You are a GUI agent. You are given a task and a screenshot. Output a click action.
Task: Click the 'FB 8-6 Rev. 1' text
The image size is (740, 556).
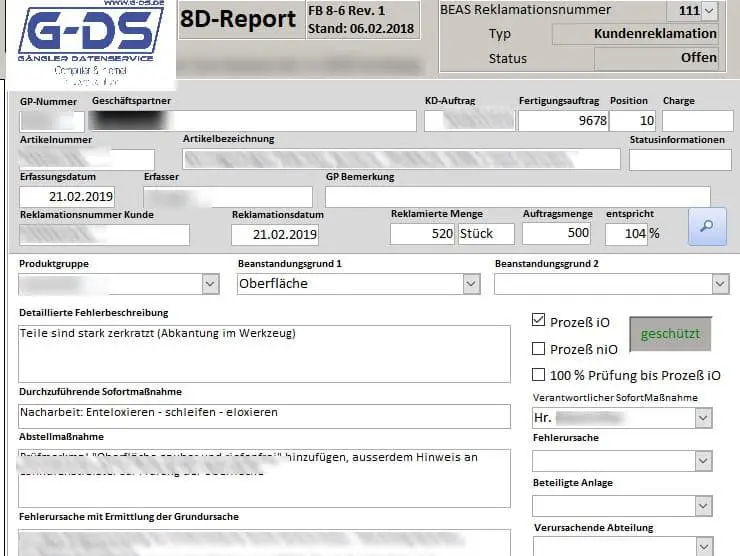(x=346, y=10)
